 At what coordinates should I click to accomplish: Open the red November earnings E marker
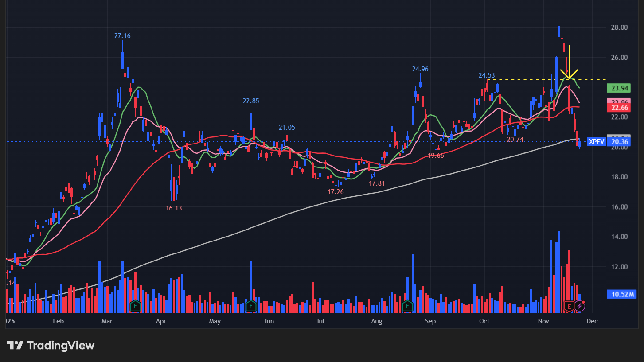point(569,306)
